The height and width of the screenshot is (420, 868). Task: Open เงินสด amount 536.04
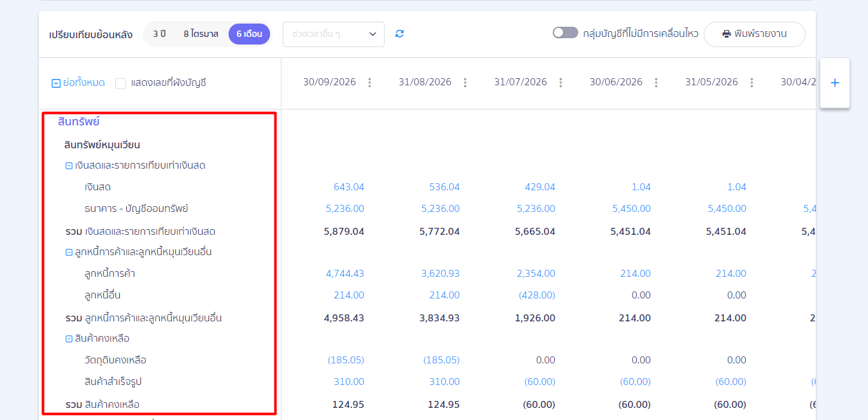(x=445, y=187)
